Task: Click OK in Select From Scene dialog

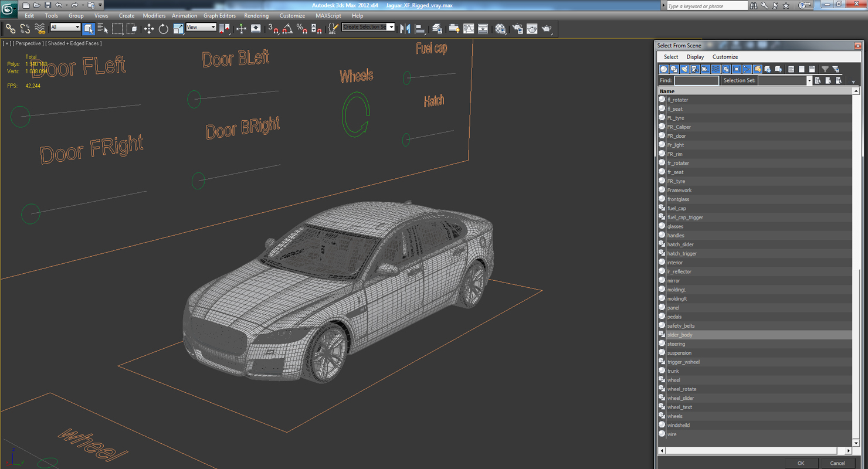Action: pyautogui.click(x=801, y=463)
